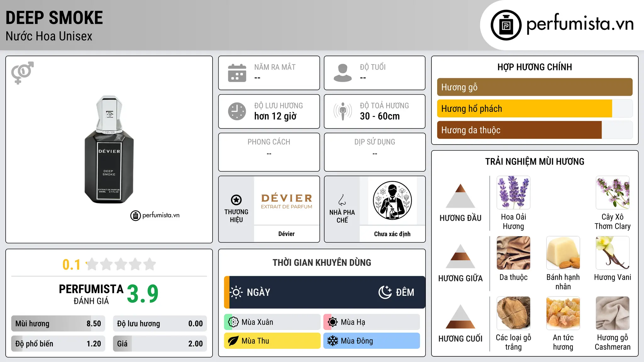Click the Dịp Sử Dụng label
644x362 pixels.
(375, 142)
